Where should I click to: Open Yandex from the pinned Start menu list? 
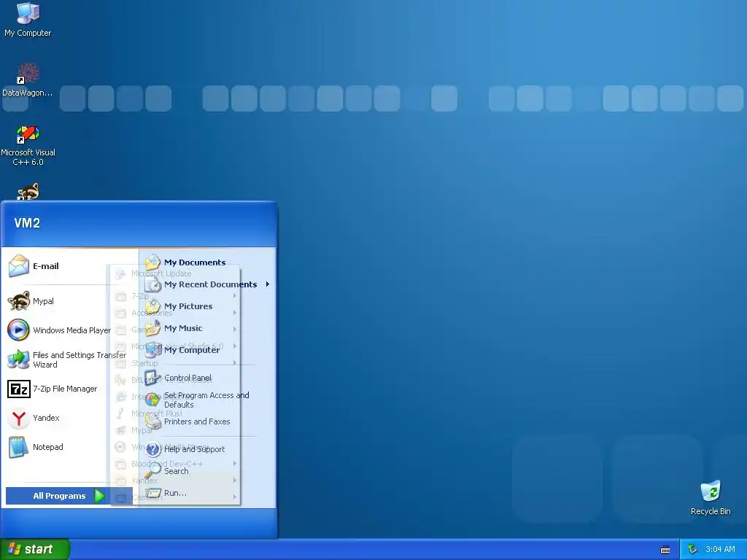(x=70, y=418)
